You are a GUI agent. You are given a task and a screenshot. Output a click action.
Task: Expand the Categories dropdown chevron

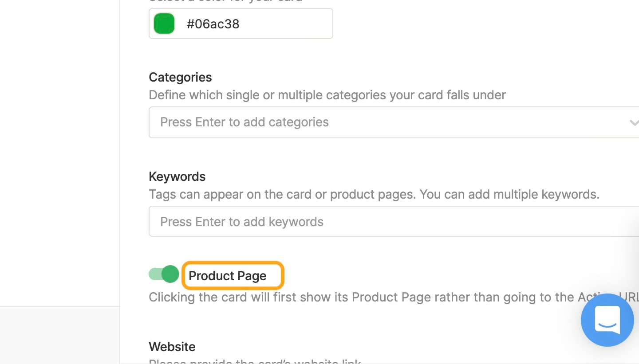(634, 122)
